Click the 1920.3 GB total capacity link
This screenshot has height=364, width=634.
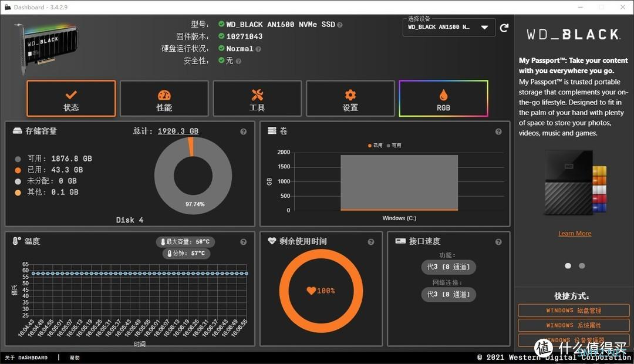click(178, 131)
